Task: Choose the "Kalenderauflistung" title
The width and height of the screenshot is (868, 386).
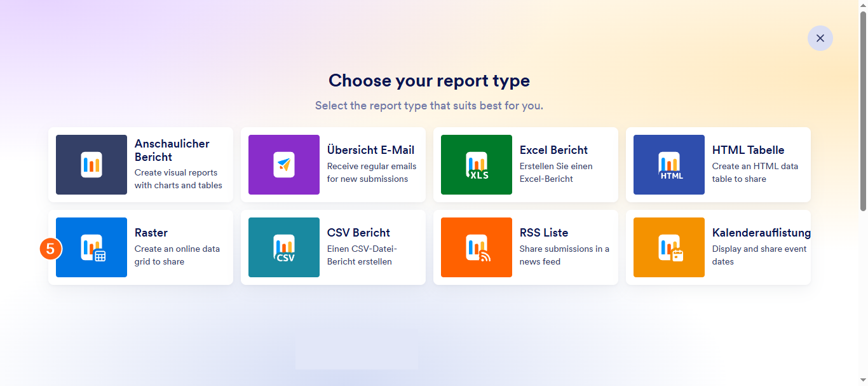Action: click(x=761, y=233)
